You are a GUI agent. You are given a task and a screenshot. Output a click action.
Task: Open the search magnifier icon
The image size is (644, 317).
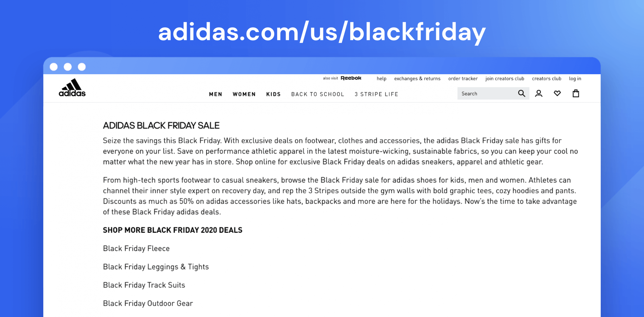[521, 93]
